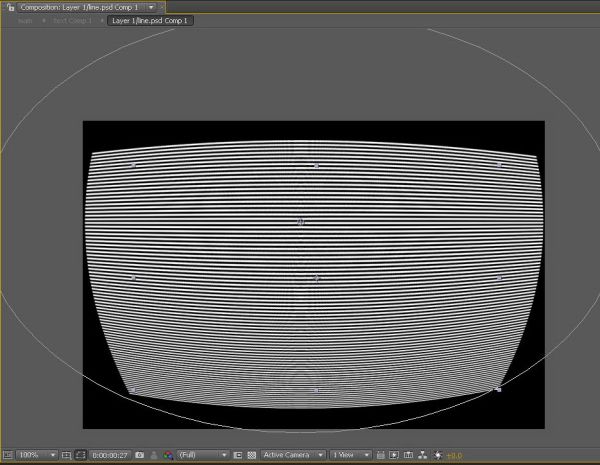Select the Composition: Layer 1/line.psd Comp 1 tab
600x465 pixels.
click(x=79, y=7)
